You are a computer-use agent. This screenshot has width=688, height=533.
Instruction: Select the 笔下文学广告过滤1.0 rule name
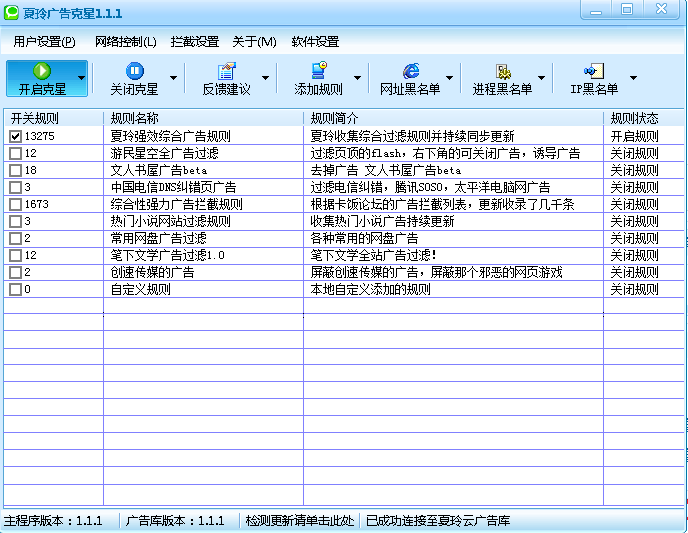pyautogui.click(x=168, y=256)
